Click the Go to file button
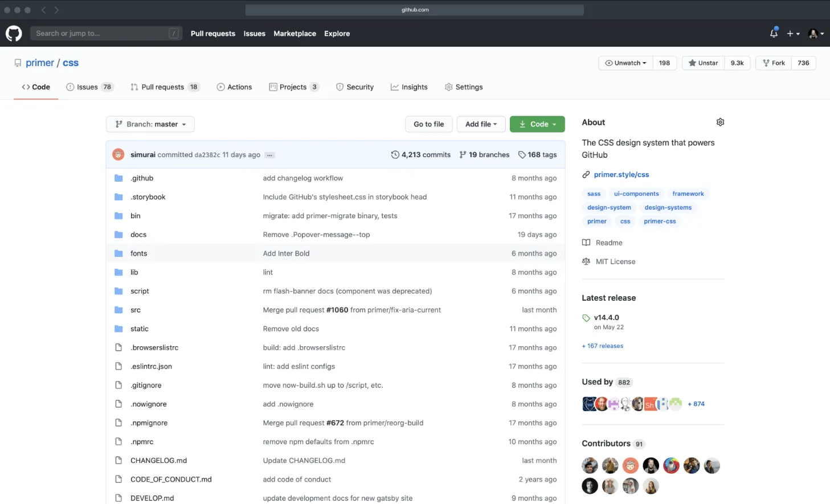 click(429, 124)
